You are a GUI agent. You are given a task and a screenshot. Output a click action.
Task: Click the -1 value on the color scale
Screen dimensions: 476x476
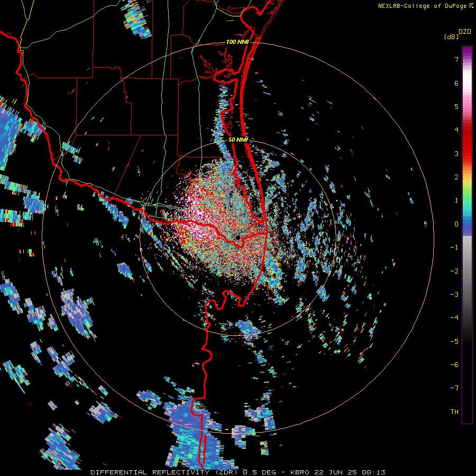coord(454,248)
